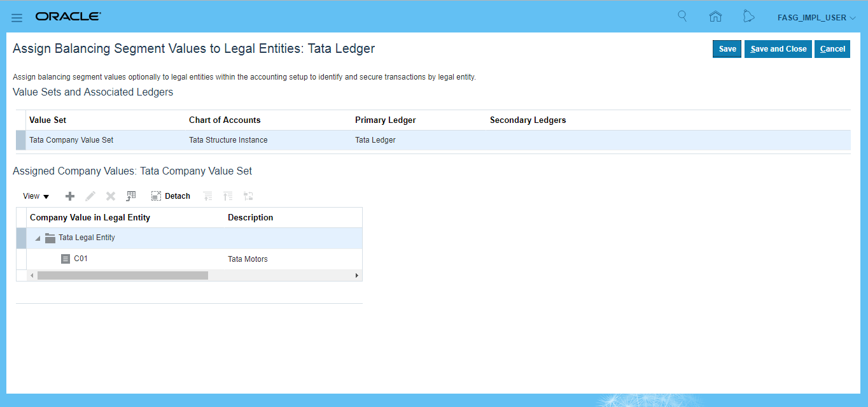Select the Tata Company Value Set row

71,140
